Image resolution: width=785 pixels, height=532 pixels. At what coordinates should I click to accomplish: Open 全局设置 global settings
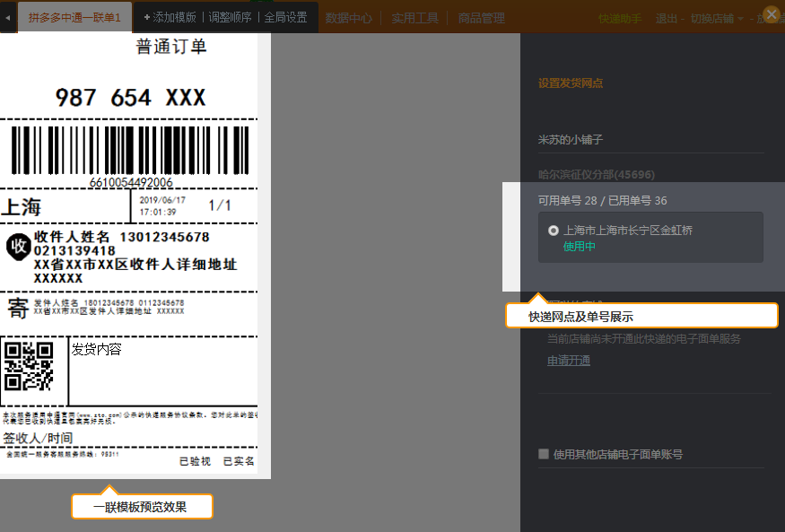click(285, 18)
